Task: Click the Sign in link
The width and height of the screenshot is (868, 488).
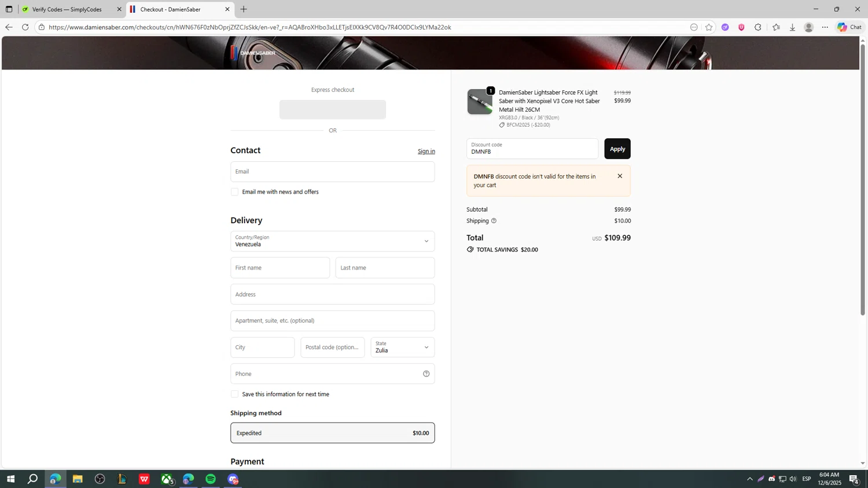Action: coord(426,151)
